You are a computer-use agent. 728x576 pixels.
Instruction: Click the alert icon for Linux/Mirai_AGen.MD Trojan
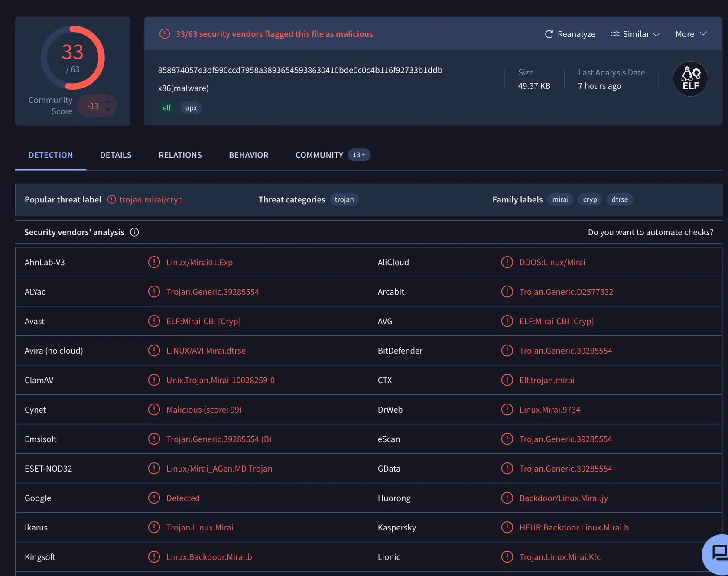[x=154, y=469]
